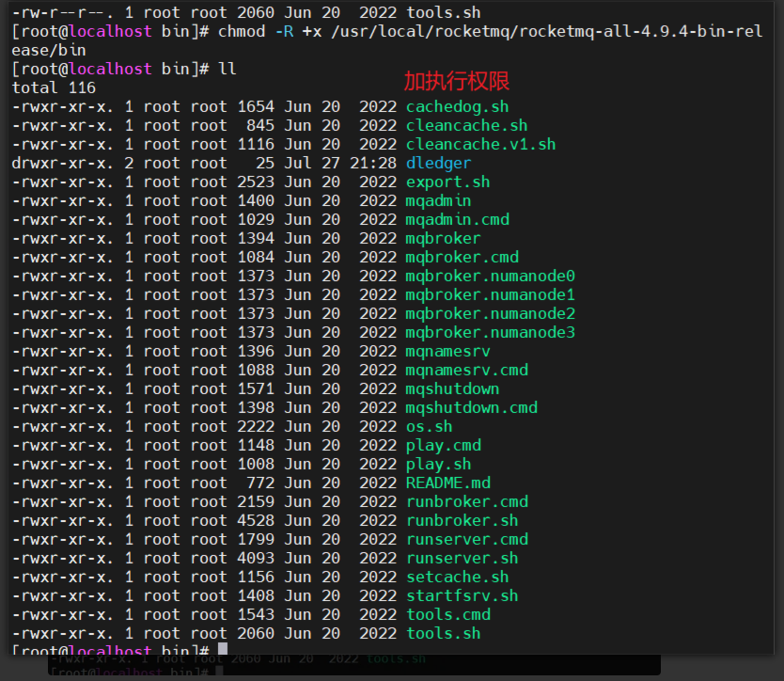Image resolution: width=784 pixels, height=681 pixels.
Task: Click file size 2222 of os.sh
Action: [x=256, y=427]
